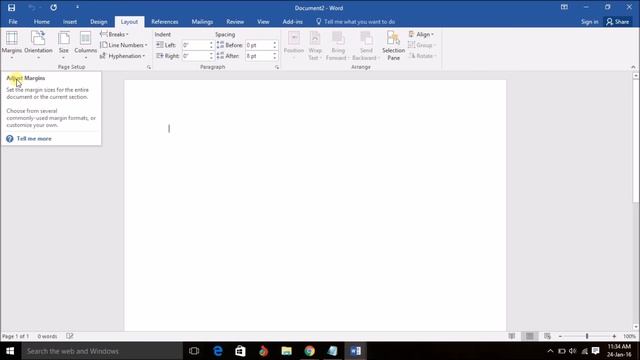Open the File tab
Screen dimensions: 640x360
tap(13, 22)
